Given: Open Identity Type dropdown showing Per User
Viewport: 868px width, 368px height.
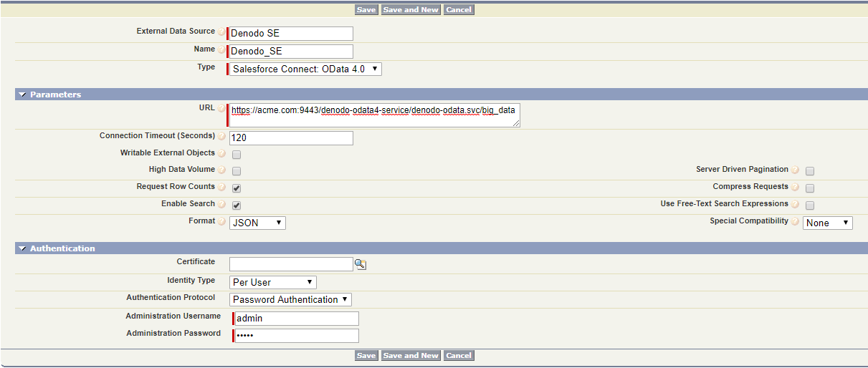Looking at the screenshot, I should 273,282.
